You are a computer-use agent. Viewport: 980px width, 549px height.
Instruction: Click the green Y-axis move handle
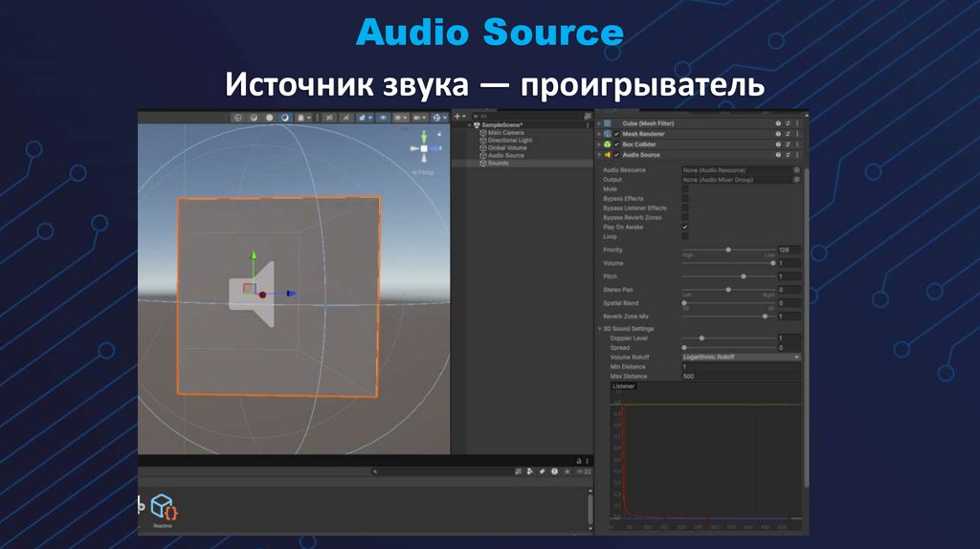[x=254, y=254]
